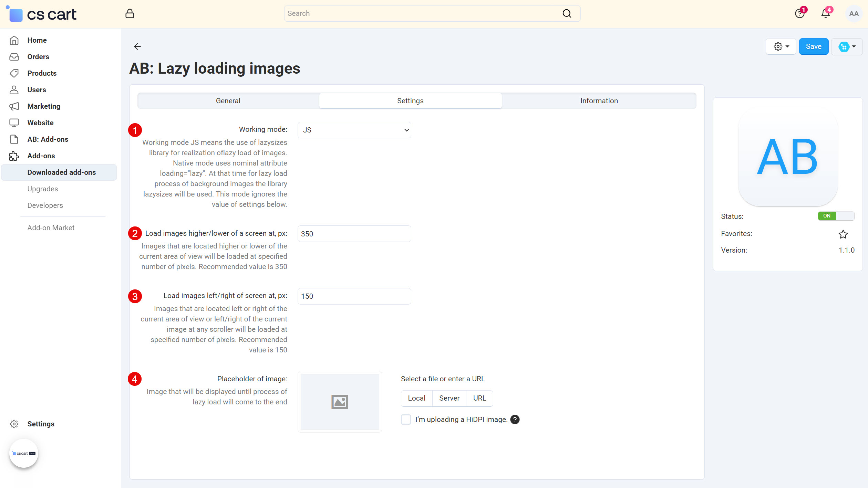This screenshot has width=868, height=488.
Task: Click the Save button
Action: tap(814, 46)
